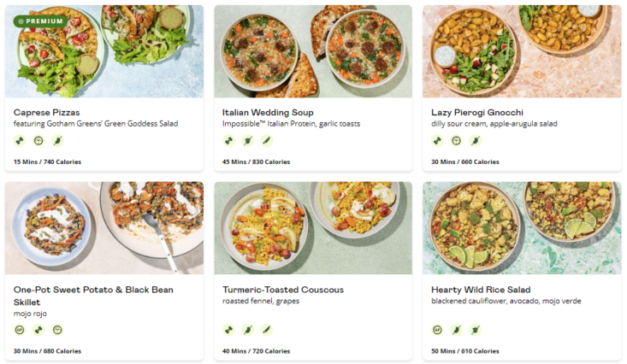
Task: Click the smiley face icon under Caprese Pizzas
Action: click(x=38, y=141)
